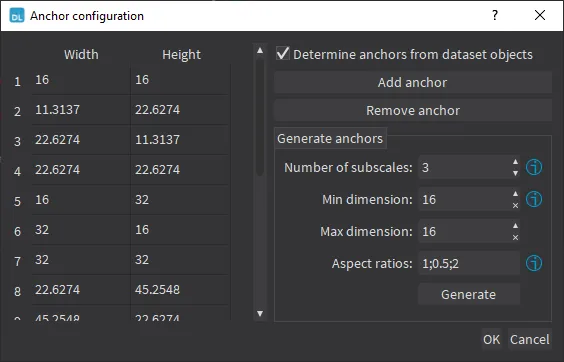
Task: Toggle Determine anchors from dataset objects checkbox
Action: point(283,54)
